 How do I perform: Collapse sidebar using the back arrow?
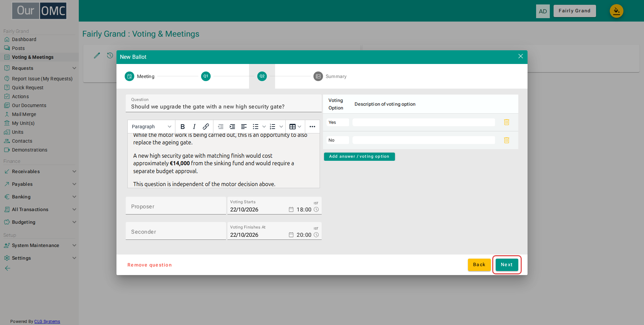click(8, 268)
